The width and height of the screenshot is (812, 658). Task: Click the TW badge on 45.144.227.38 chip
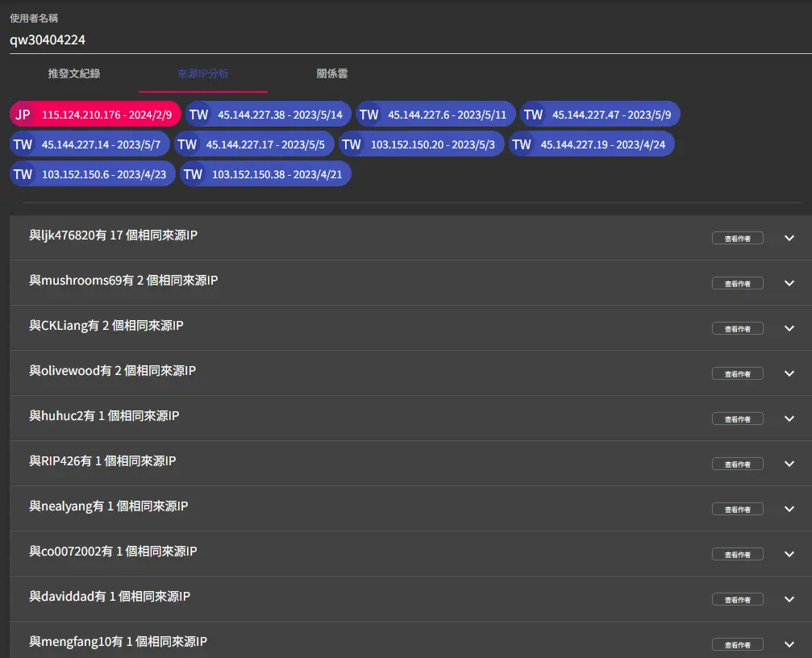click(x=198, y=115)
